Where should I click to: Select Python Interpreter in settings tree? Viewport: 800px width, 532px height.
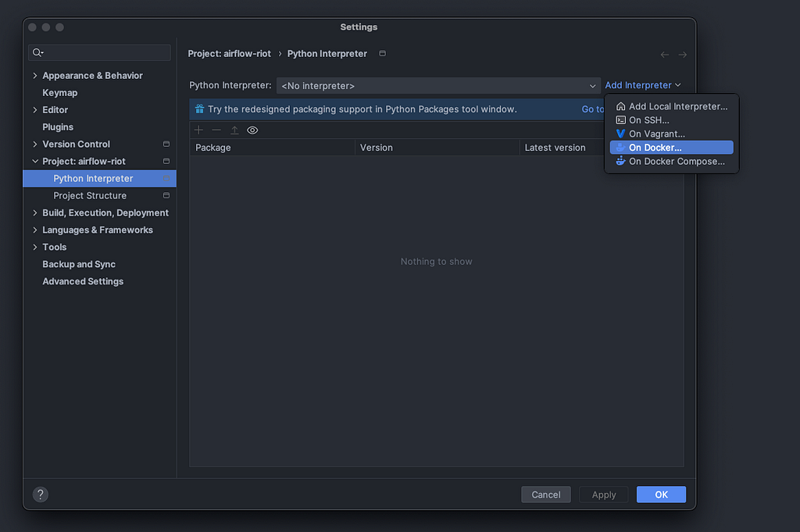[99, 179]
